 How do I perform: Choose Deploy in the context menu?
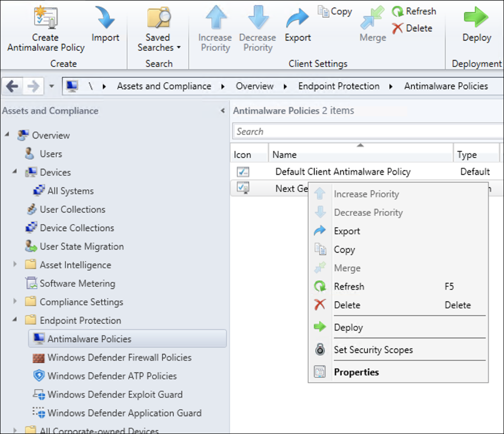click(x=348, y=327)
